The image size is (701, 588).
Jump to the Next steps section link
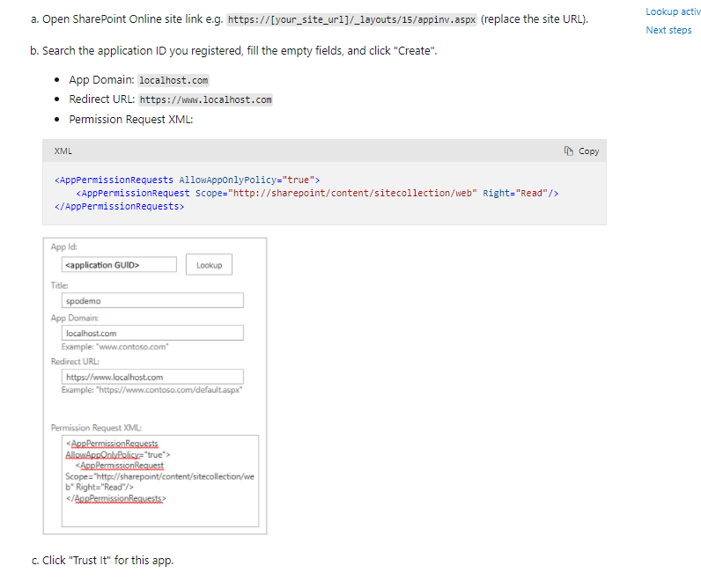pos(668,30)
